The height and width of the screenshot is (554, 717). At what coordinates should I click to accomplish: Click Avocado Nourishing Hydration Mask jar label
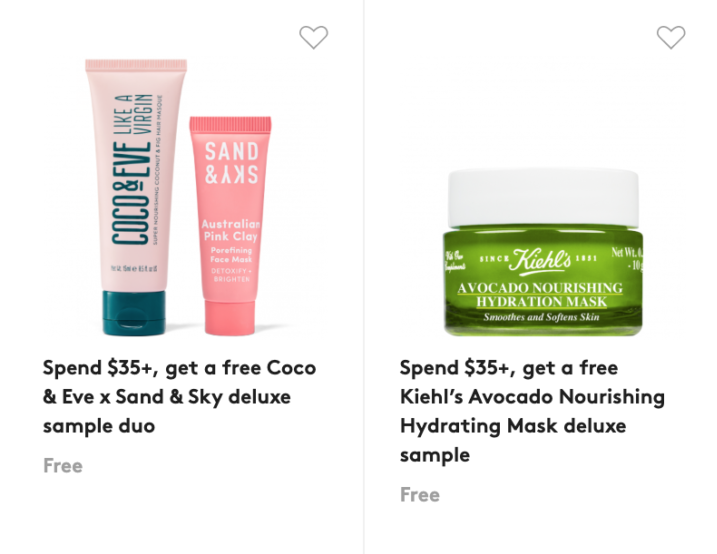coord(540,295)
